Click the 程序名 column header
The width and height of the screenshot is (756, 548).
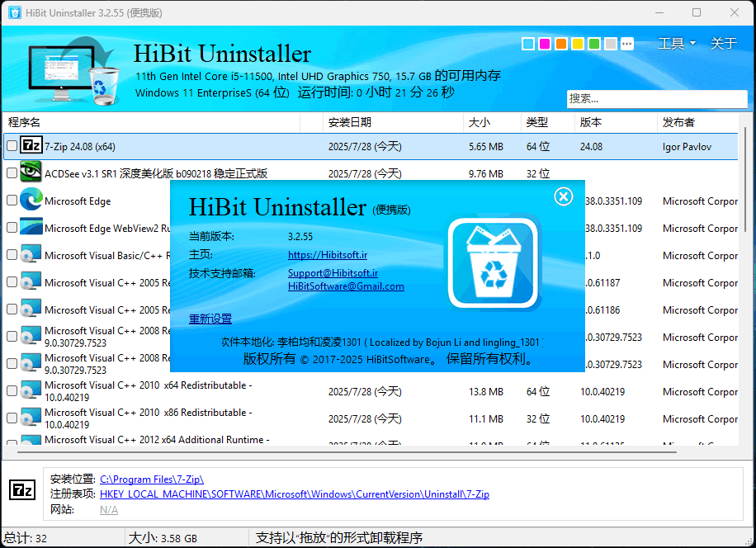[25, 122]
